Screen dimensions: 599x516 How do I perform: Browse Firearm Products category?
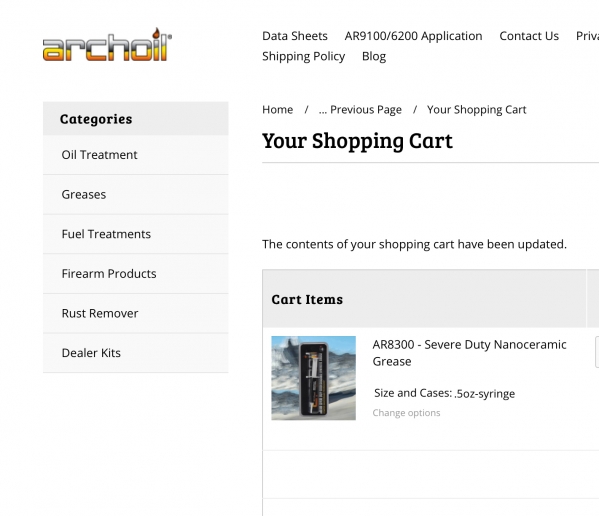[x=136, y=273]
